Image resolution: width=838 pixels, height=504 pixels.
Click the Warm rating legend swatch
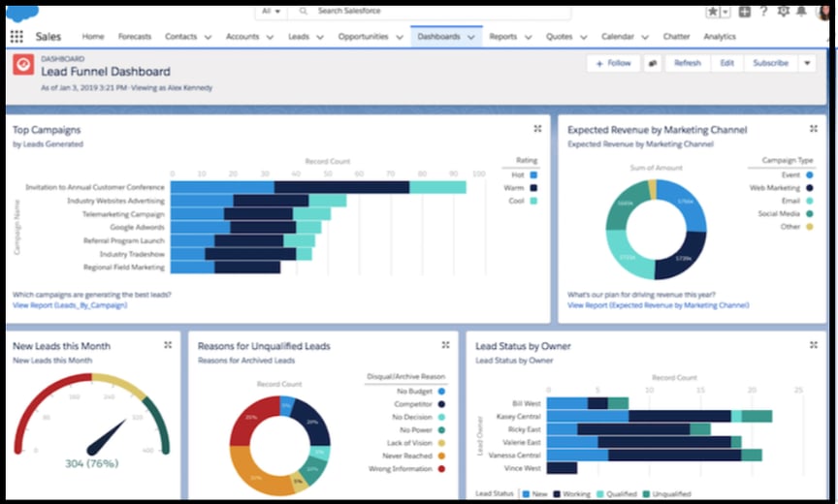click(x=533, y=188)
